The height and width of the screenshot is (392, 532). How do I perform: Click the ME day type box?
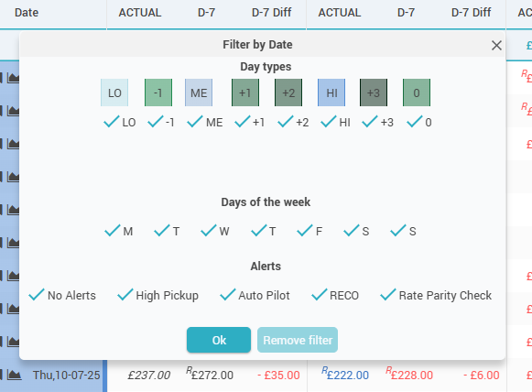(x=199, y=93)
